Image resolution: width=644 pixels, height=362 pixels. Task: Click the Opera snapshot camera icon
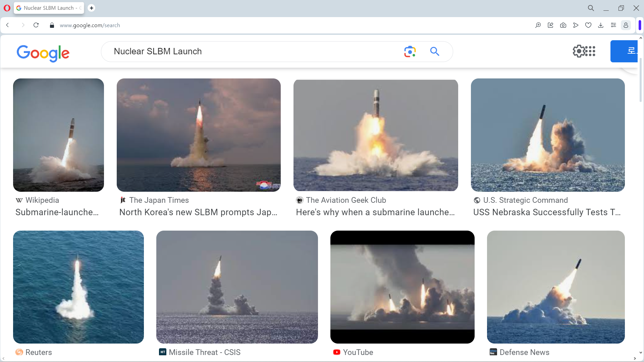coord(563,25)
